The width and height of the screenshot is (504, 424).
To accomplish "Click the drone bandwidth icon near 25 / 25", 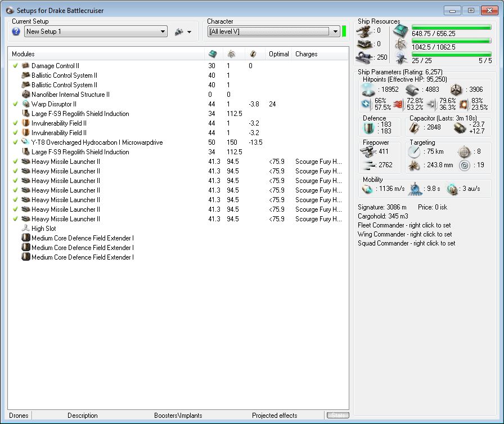I will [400, 58].
